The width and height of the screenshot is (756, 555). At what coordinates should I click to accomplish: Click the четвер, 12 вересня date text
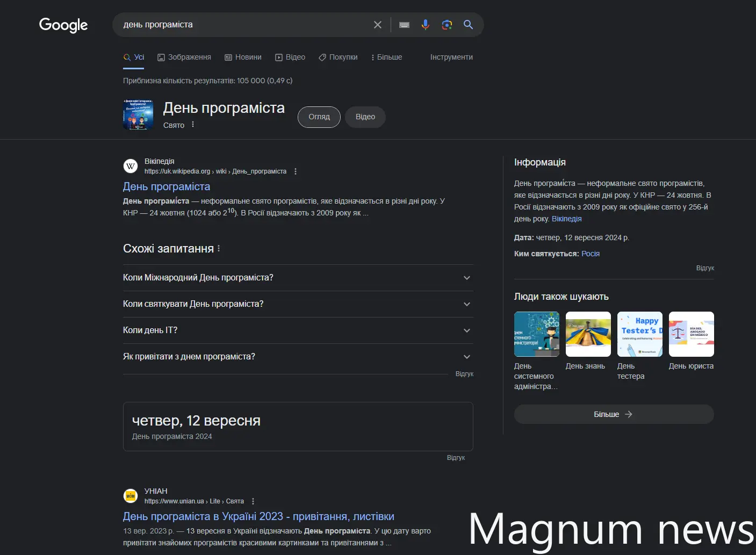pyautogui.click(x=196, y=421)
